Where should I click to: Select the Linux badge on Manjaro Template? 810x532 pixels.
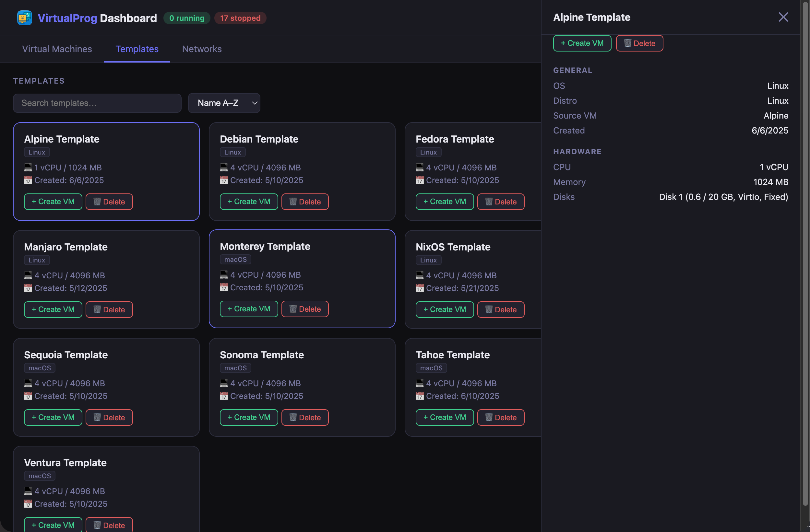[x=36, y=260]
